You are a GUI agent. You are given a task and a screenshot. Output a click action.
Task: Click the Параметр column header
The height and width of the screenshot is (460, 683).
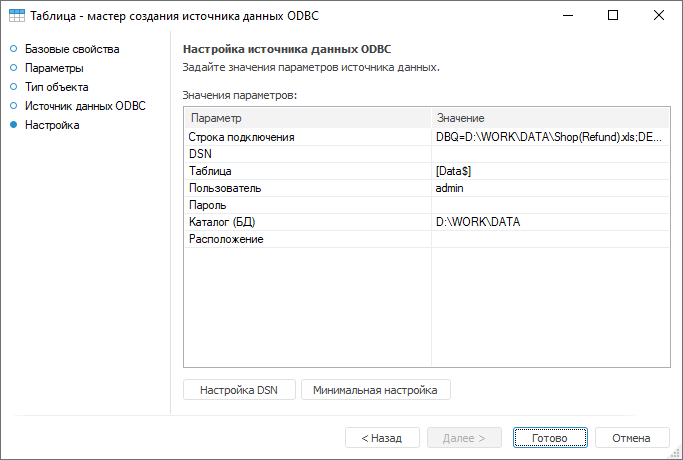308,118
